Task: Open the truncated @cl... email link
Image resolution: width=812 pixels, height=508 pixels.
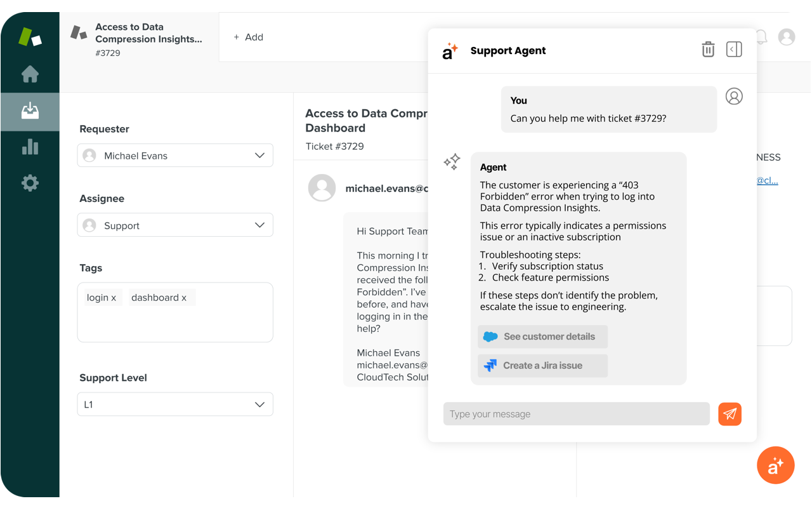Action: point(767,180)
